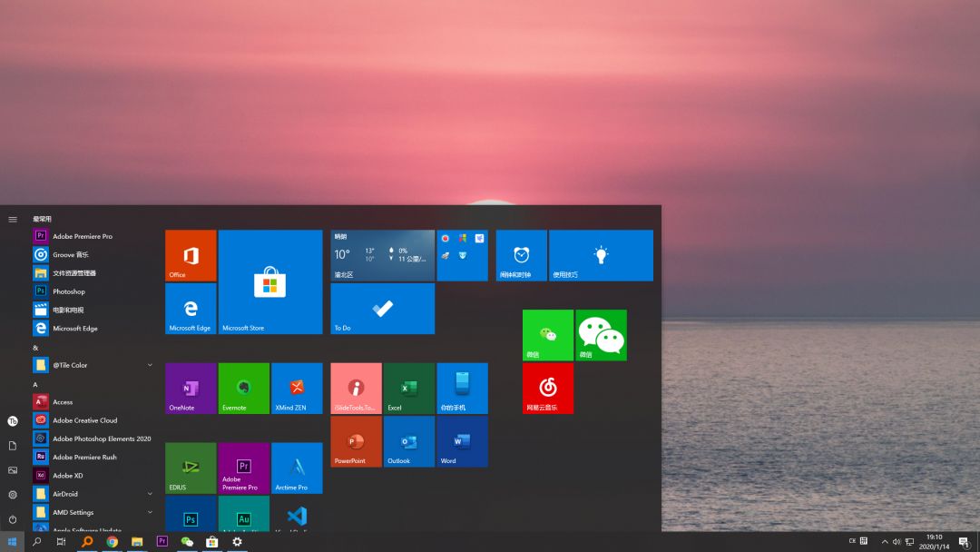Launch the Excel tile
The width and height of the screenshot is (980, 552).
click(x=408, y=389)
